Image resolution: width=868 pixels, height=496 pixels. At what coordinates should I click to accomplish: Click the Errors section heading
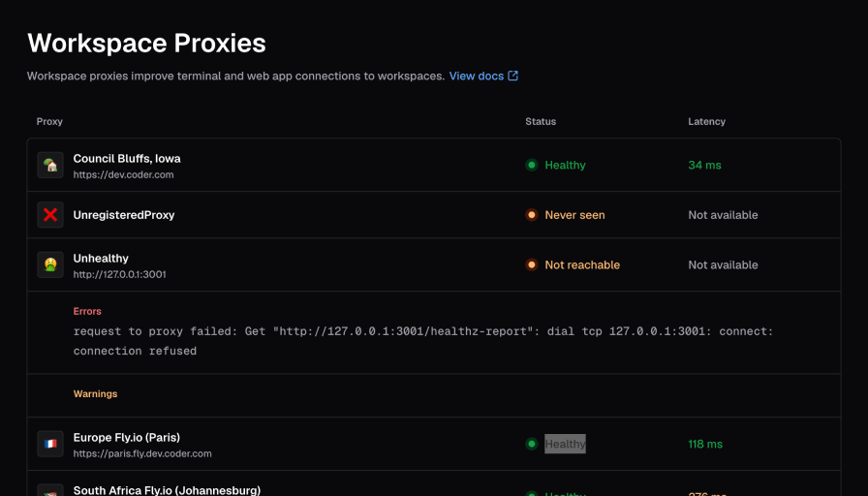pyautogui.click(x=87, y=311)
